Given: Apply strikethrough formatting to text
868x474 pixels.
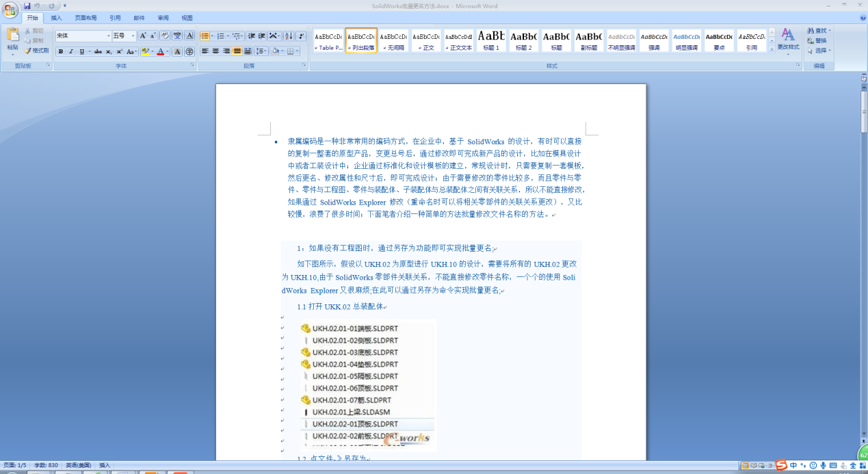Looking at the screenshot, I should (98, 51).
